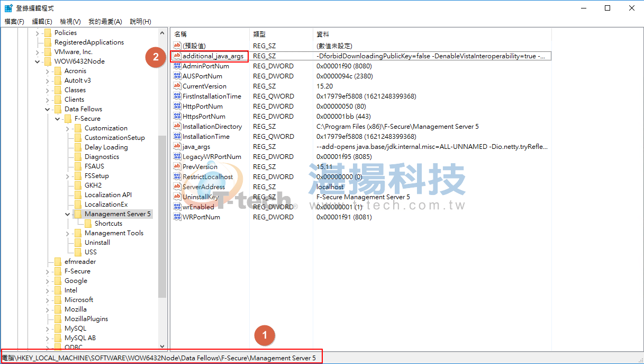Image resolution: width=644 pixels, height=364 pixels.
Task: Click the folder icon of the Acronis key
Action: (x=58, y=71)
